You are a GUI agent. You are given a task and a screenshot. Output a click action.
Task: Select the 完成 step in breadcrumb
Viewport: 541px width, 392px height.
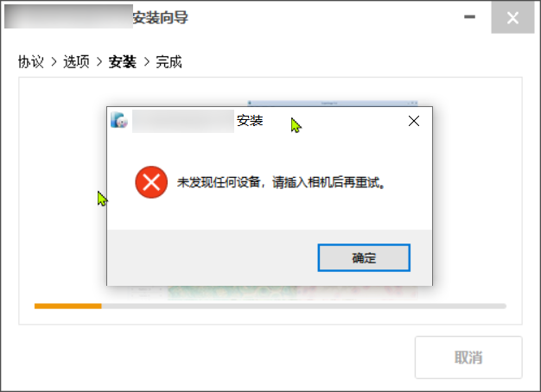click(169, 62)
